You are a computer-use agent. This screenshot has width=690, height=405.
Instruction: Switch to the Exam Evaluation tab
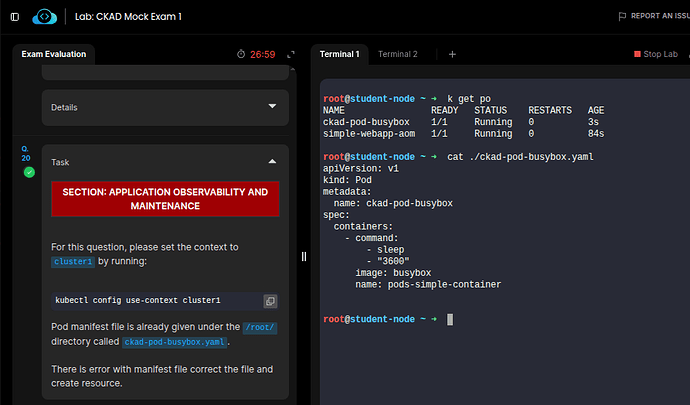coord(54,54)
